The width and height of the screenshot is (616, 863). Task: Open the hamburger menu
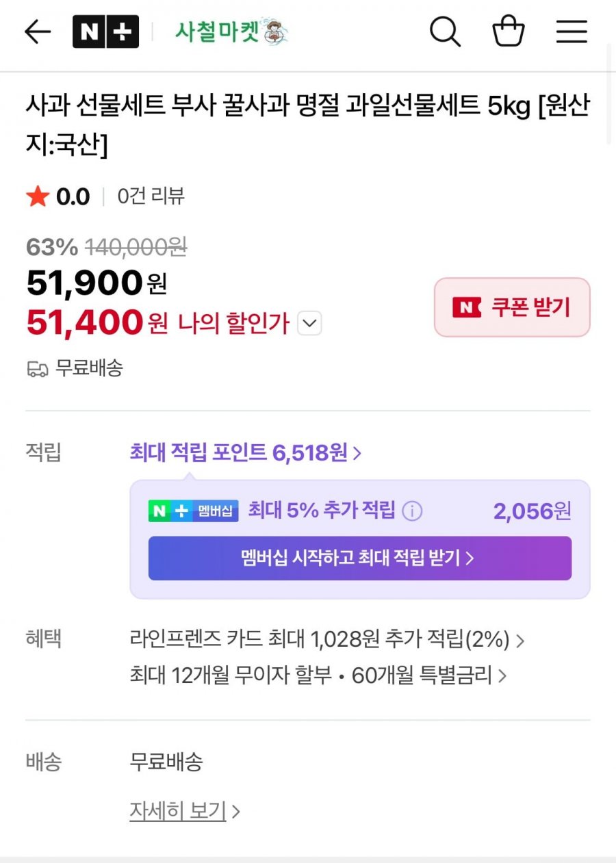(572, 31)
